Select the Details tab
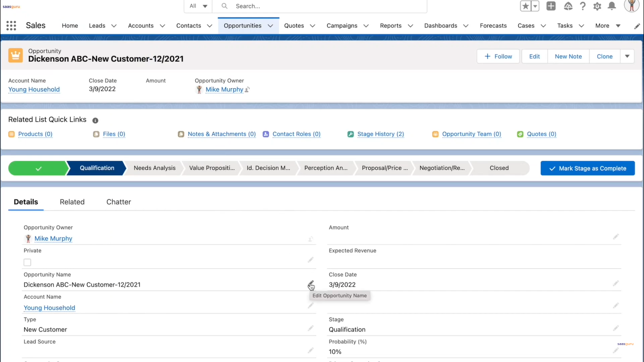This screenshot has height=362, width=644. point(26,202)
